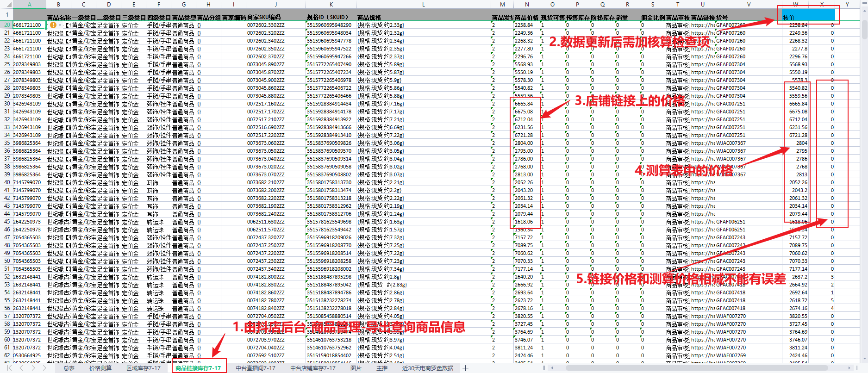
Task: Add a new sheet with the plus icon
Action: [x=465, y=368]
